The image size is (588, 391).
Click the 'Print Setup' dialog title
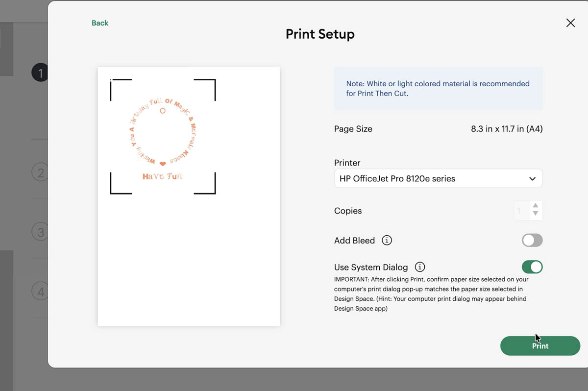pyautogui.click(x=320, y=34)
